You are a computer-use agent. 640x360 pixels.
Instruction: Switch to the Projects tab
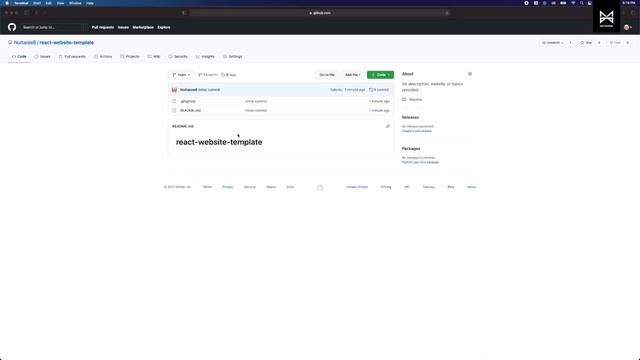tap(130, 57)
